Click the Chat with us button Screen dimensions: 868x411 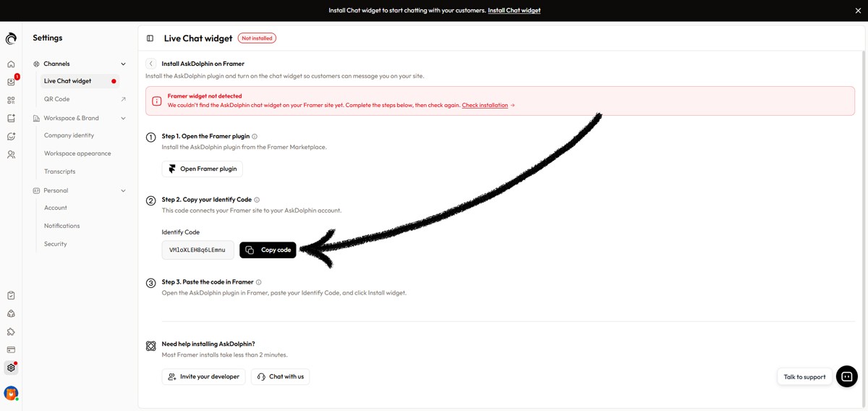(280, 376)
